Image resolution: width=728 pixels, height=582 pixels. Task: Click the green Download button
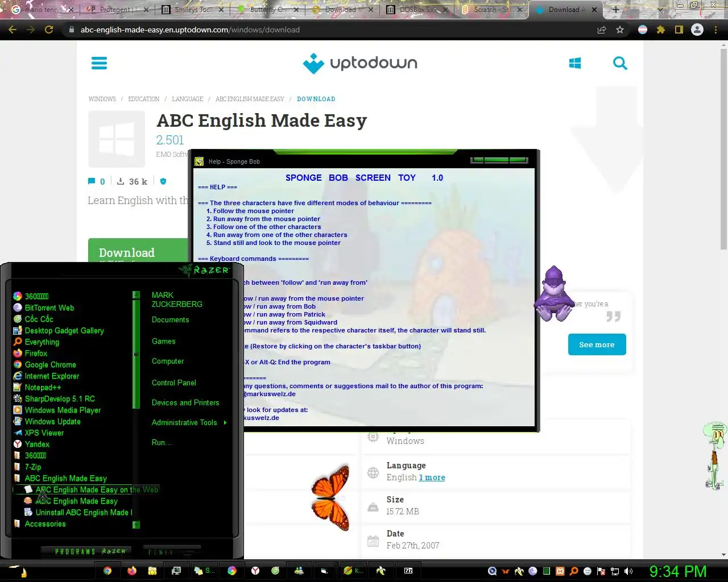tap(138, 252)
